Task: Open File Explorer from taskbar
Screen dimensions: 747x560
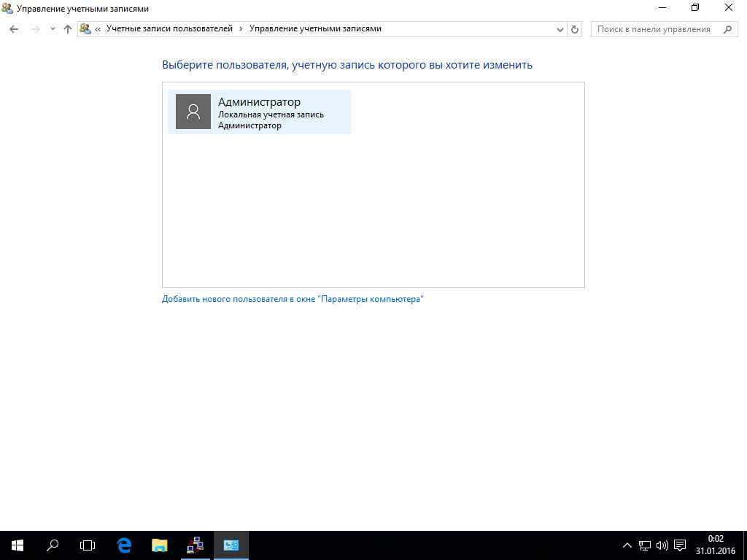Action: pos(160,545)
